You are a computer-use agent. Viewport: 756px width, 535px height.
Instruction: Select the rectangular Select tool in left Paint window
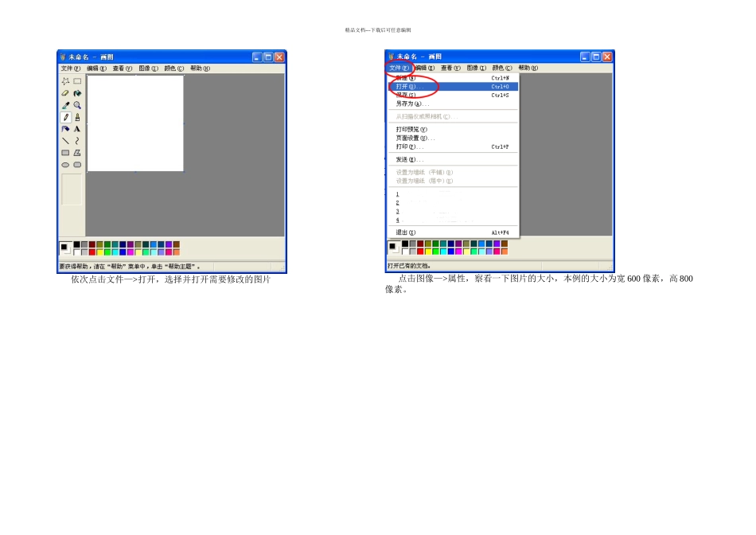click(x=77, y=81)
